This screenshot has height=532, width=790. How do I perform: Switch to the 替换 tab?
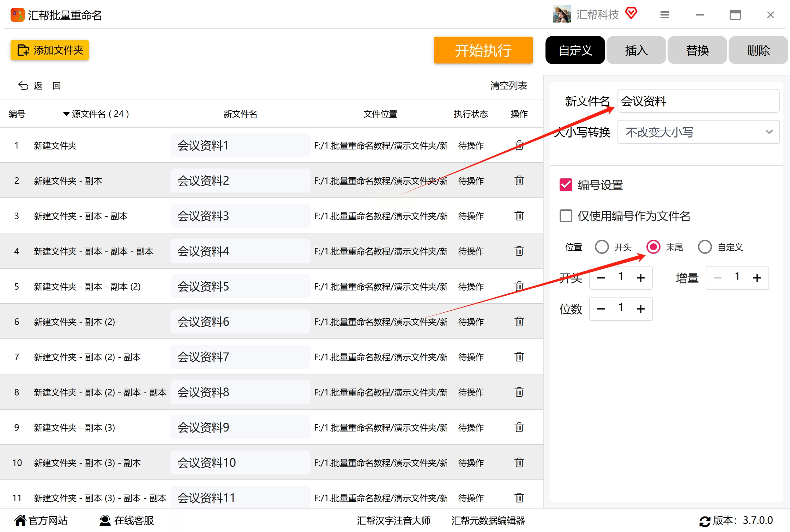pos(697,50)
